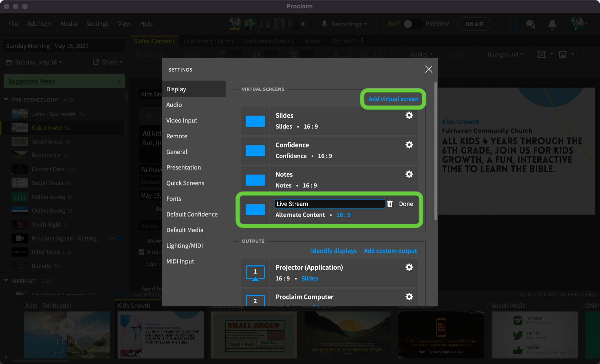The height and width of the screenshot is (364, 600).
Task: Click the microphone Recordings icon
Action: pyautogui.click(x=324, y=24)
